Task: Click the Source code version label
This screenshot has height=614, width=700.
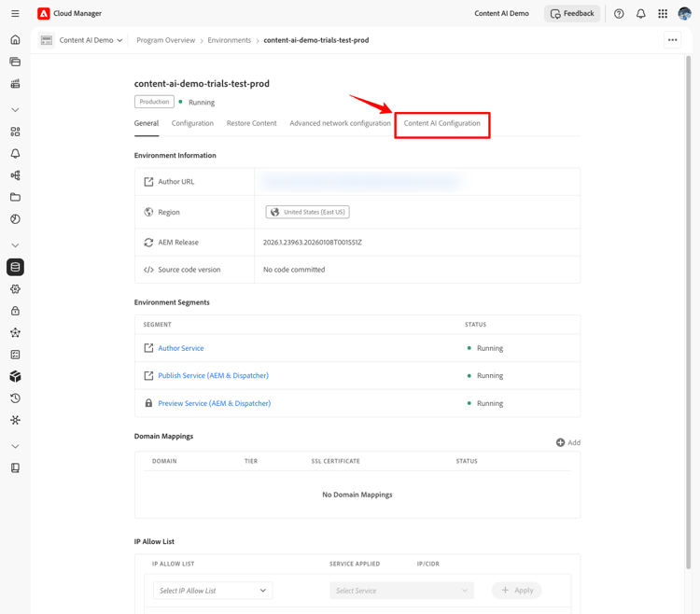Action: pyautogui.click(x=189, y=270)
